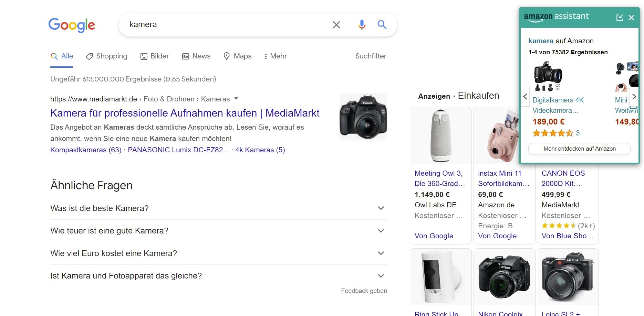Open the breadcrumb dropdown next to Kameras
644x316 pixels.
(236, 99)
